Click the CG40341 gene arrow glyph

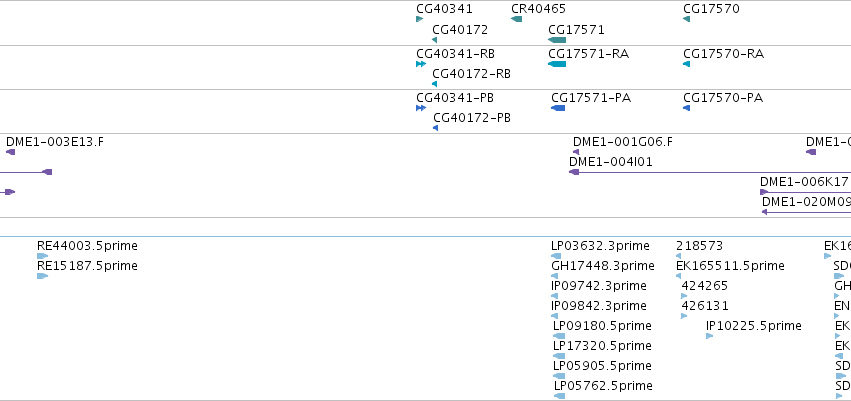(420, 19)
